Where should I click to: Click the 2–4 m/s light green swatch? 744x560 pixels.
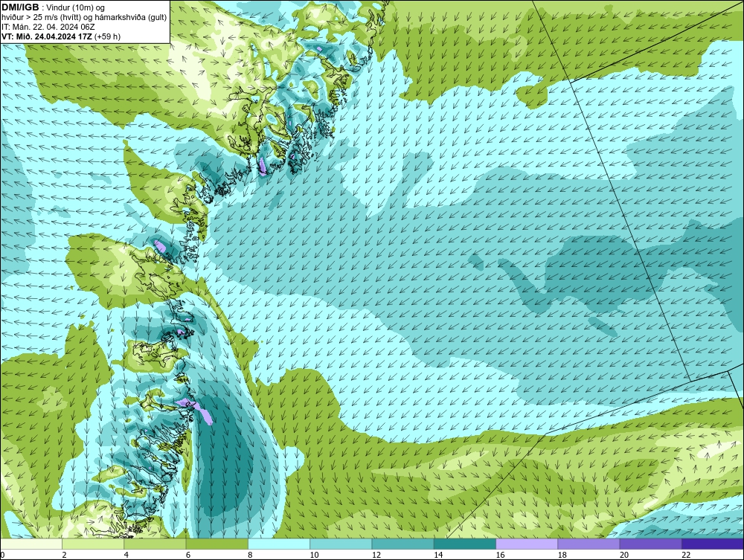[x=93, y=544]
